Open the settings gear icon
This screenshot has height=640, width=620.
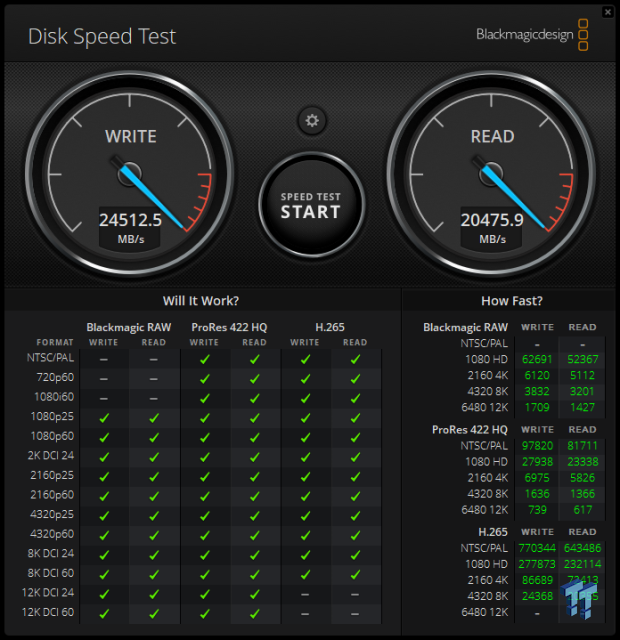[312, 121]
